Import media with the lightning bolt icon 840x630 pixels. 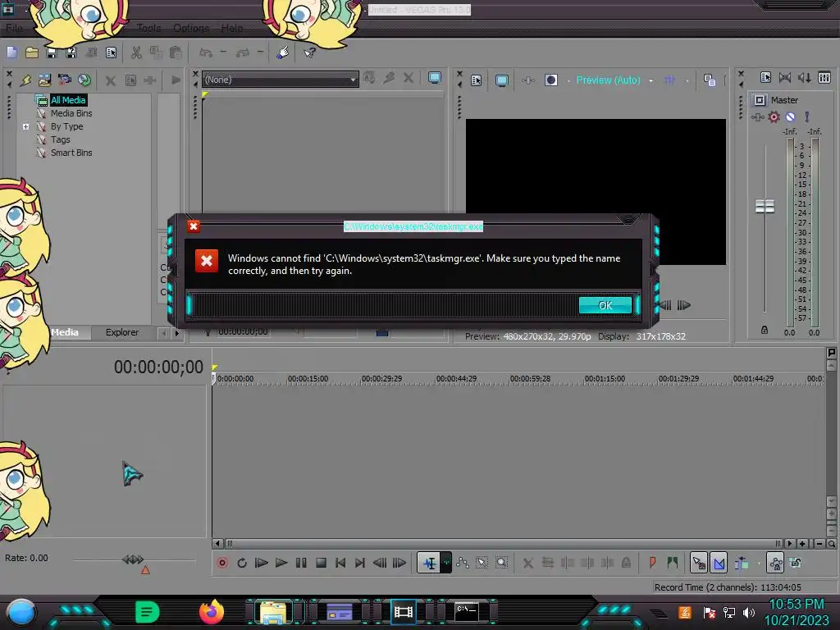pos(25,80)
